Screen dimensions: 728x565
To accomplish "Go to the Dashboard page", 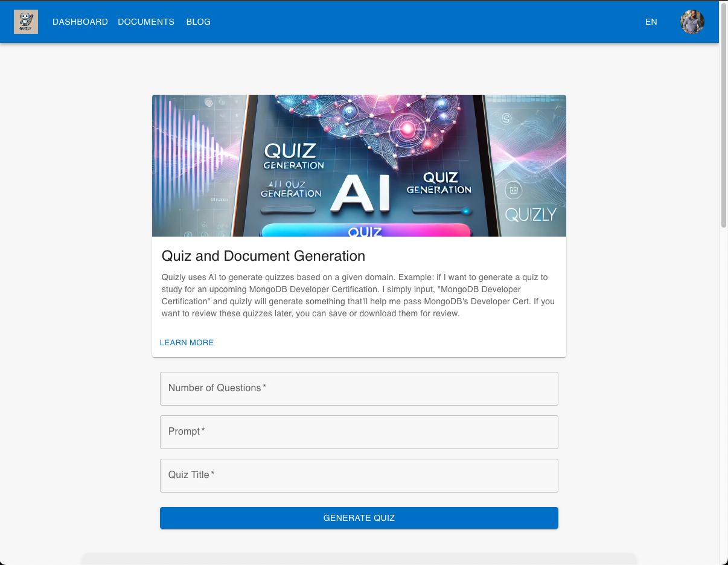I will pyautogui.click(x=80, y=22).
